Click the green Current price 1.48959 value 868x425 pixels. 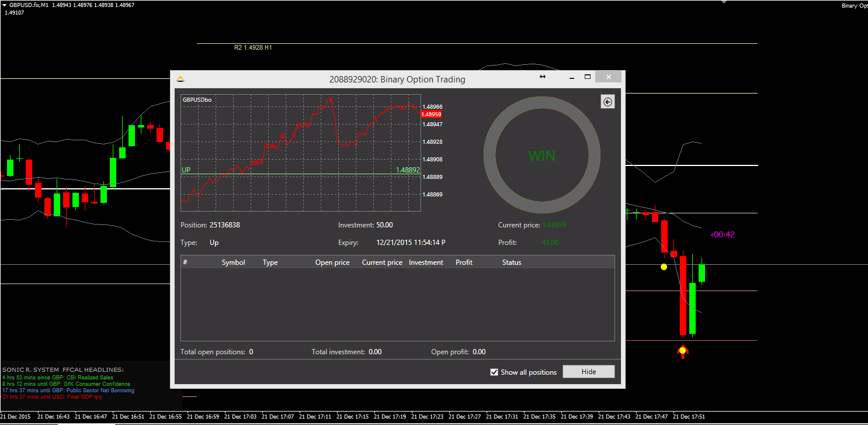[x=554, y=225]
